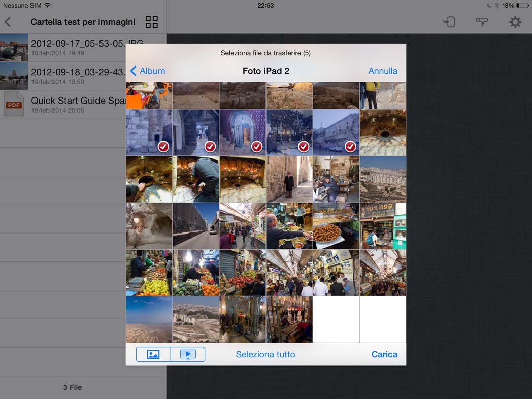Select the white buildings on the hill photo

(196, 320)
